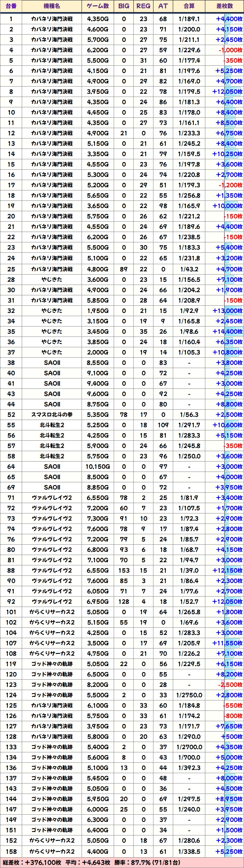Image resolution: width=244 pixels, height=868 pixels.
Task: Click the 1/2700.0 cell for machine 133
Action: tap(189, 747)
